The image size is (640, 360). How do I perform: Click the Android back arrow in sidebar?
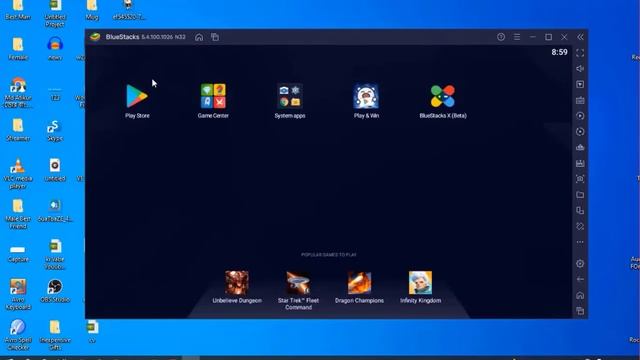click(x=580, y=279)
